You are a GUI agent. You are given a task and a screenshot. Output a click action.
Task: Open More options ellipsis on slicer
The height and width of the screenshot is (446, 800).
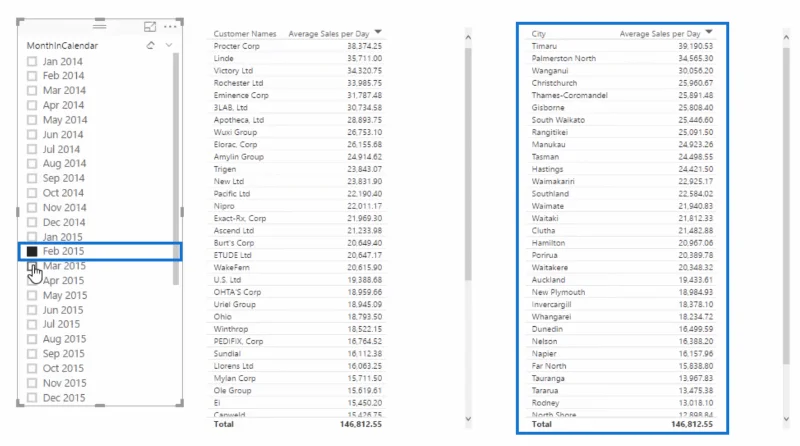click(x=170, y=27)
